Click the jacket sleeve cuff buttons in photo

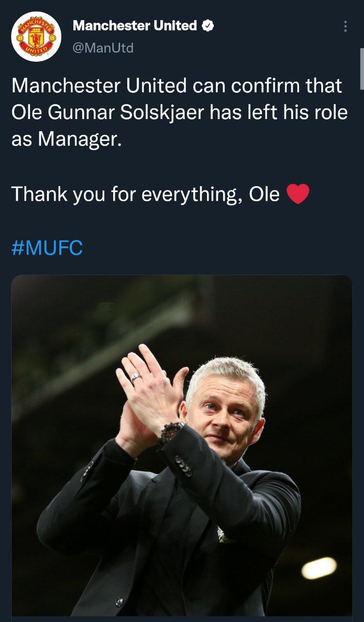[x=184, y=466]
